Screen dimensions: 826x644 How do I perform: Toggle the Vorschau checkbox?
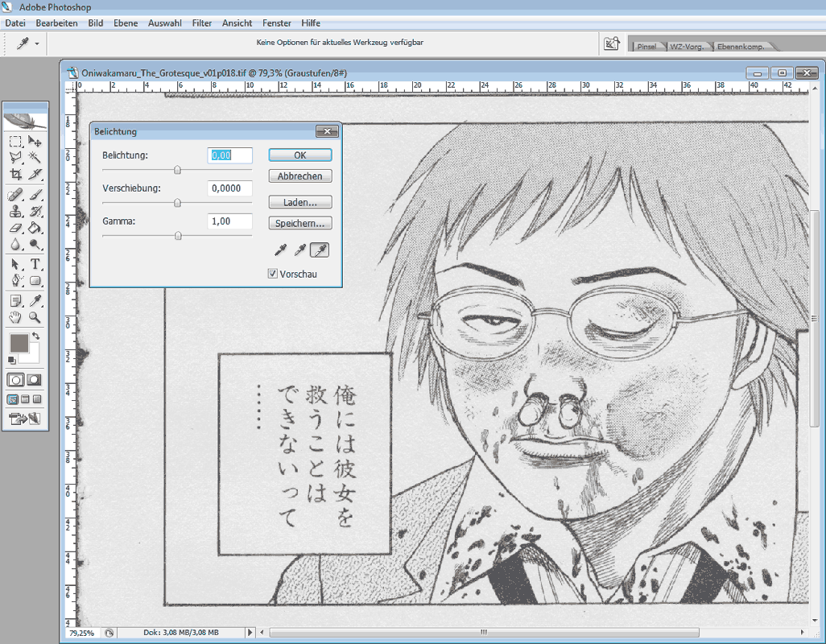click(273, 273)
